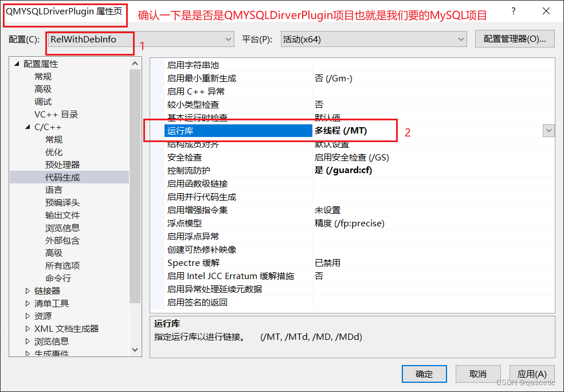
Task: Select the 运行库 property row
Action: (237, 131)
